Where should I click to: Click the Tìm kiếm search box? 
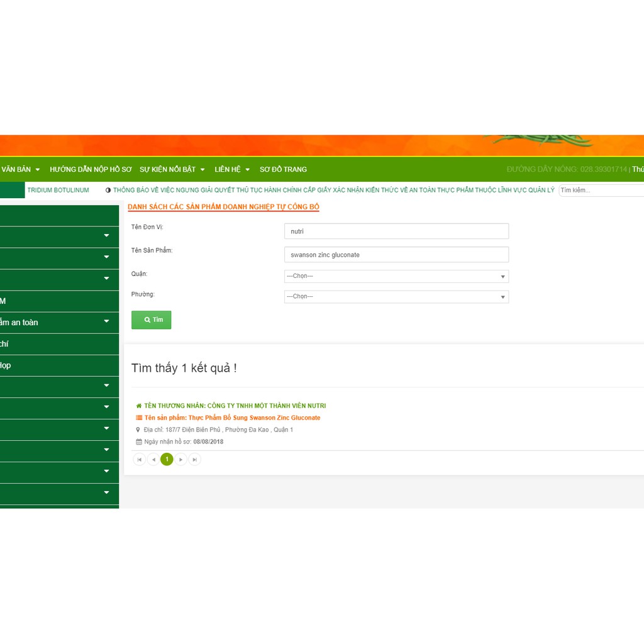click(601, 190)
